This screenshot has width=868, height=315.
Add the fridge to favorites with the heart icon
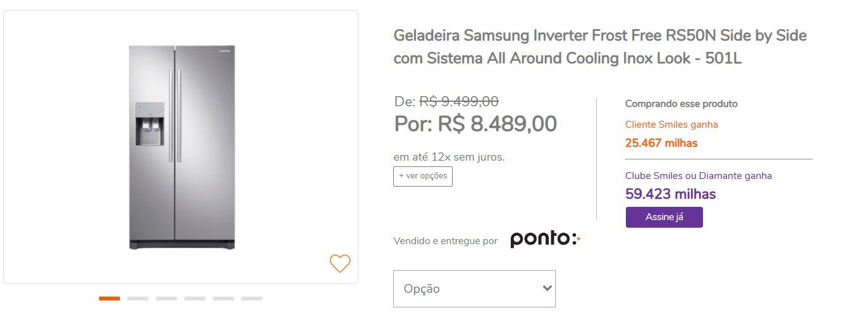point(340,263)
